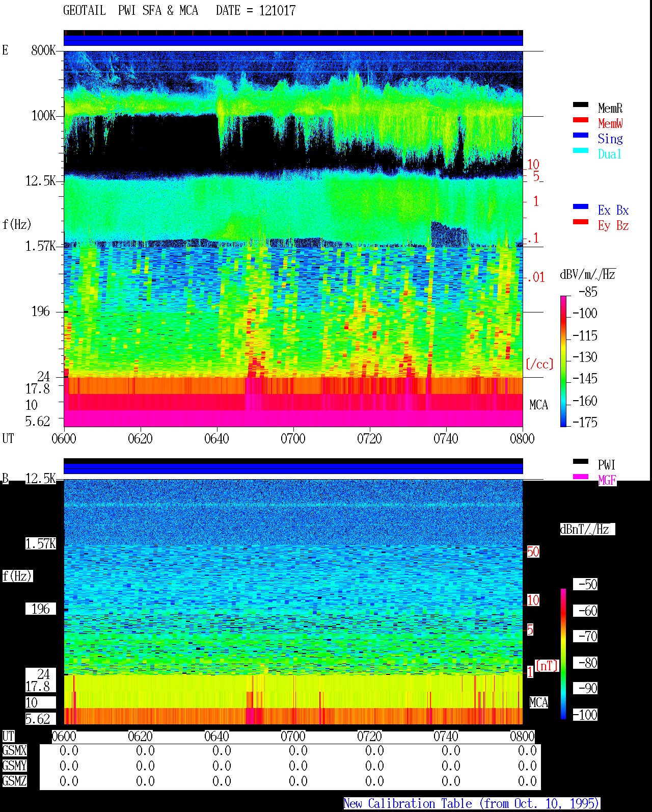Click the Sing legend label

610,139
